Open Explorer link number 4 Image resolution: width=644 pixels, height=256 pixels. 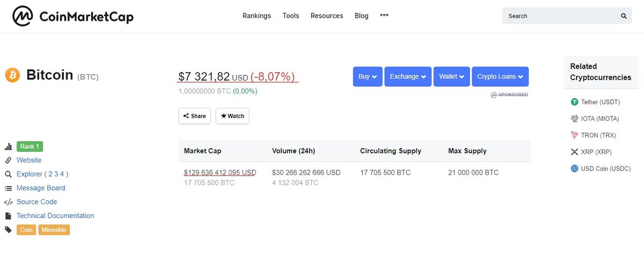[x=62, y=174]
